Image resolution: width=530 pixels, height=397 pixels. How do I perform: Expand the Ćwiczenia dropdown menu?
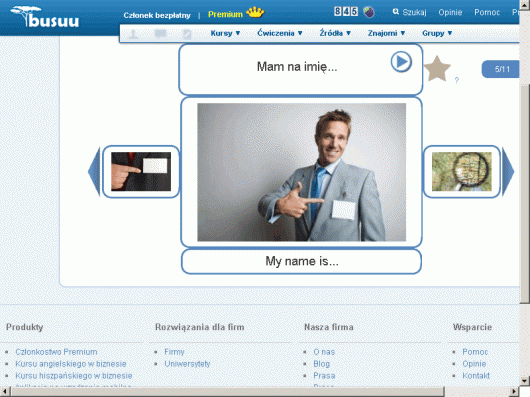pos(280,33)
